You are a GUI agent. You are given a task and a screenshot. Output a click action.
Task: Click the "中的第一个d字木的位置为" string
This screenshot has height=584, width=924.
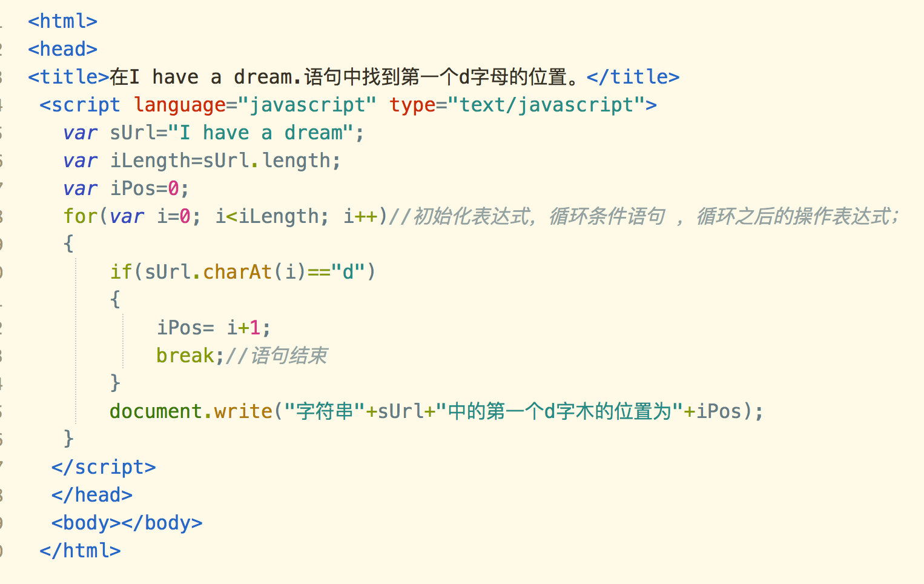click(x=559, y=411)
